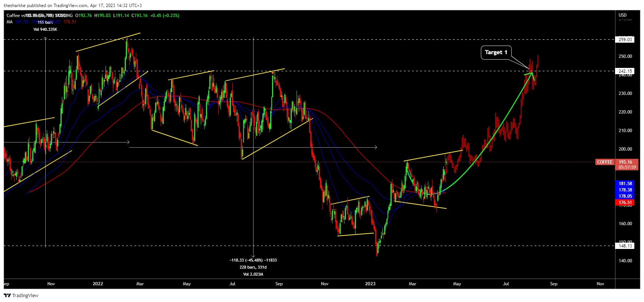
Task: Click the 155 bars measurement text
Action: point(45,22)
